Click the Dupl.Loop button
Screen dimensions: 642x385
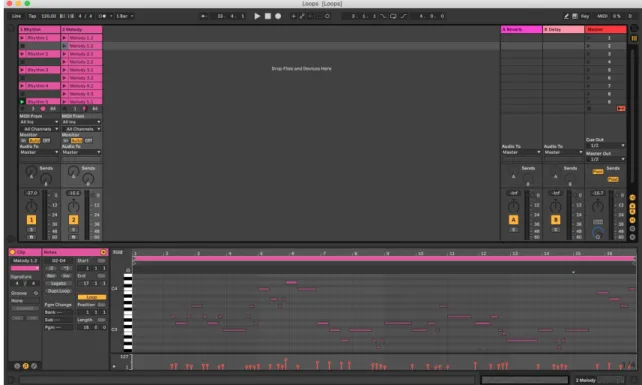59,291
